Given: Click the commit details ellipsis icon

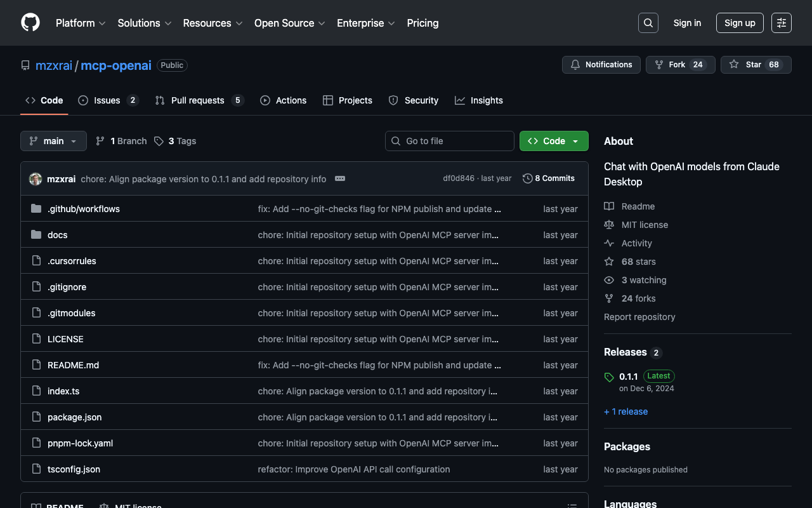Looking at the screenshot, I should 340,178.
